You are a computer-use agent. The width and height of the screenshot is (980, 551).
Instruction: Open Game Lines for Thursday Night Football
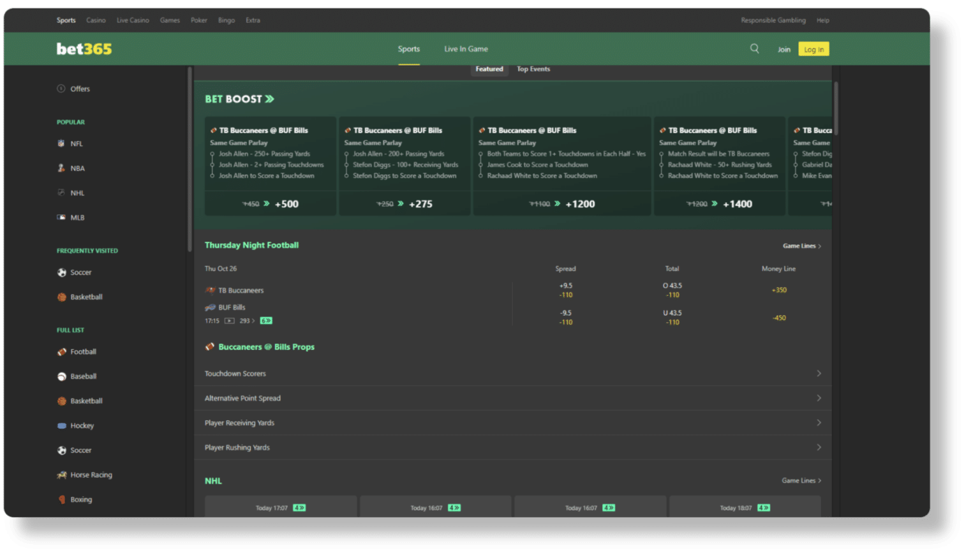click(x=801, y=245)
